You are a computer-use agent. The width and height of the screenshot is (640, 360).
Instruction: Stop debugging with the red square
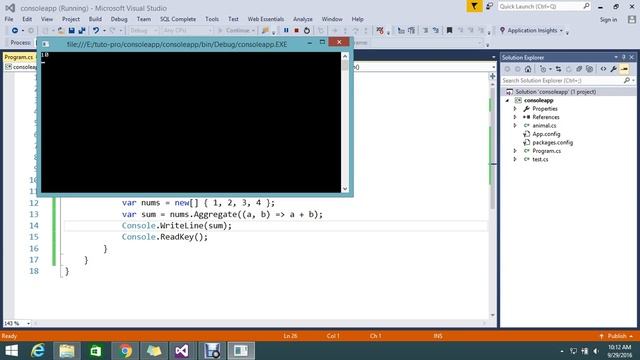(297, 31)
